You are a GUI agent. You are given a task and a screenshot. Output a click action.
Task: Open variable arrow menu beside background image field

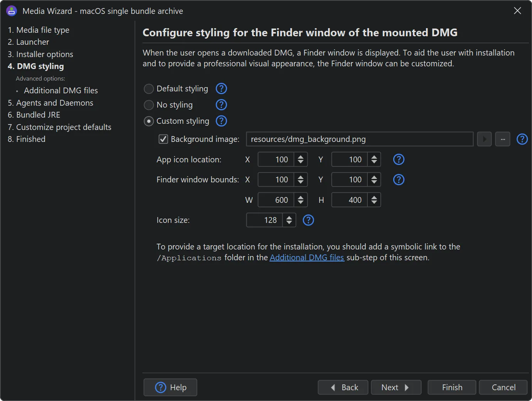[x=484, y=139]
